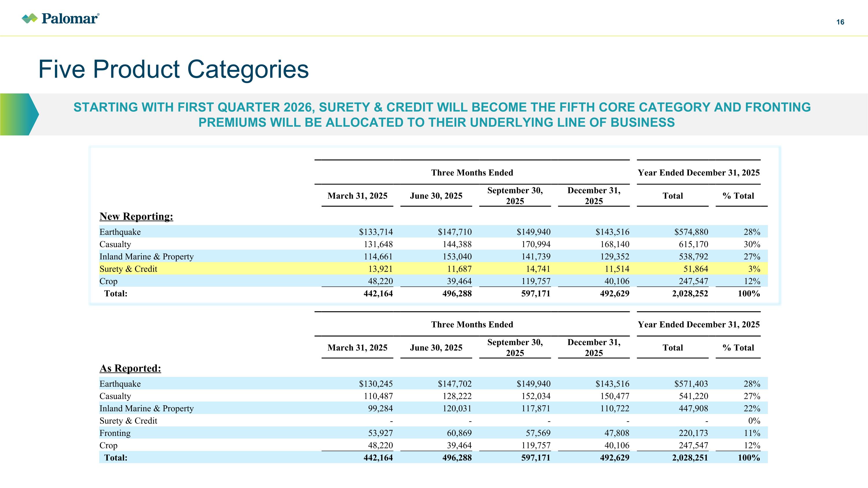The height and width of the screenshot is (488, 868).
Task: Click page number 16
Action: (840, 22)
